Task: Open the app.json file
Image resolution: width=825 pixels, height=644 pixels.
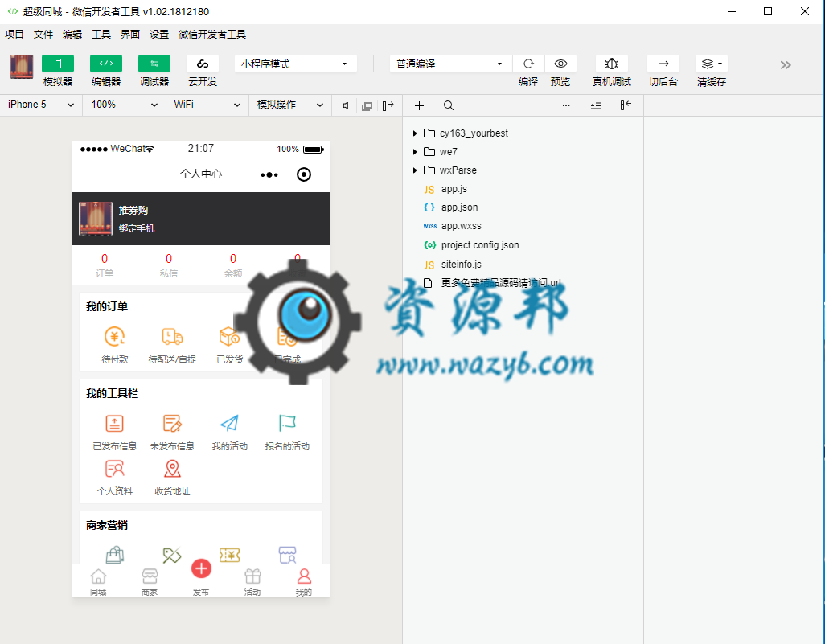Action: (459, 207)
